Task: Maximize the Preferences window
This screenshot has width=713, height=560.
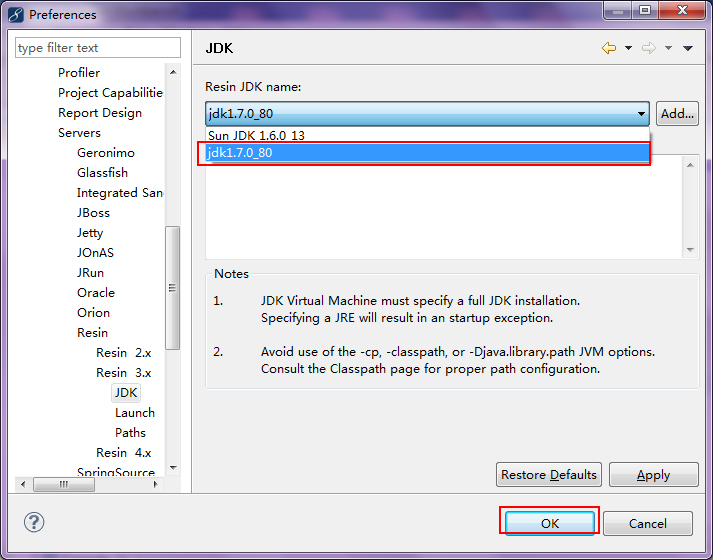Action: pos(645,10)
